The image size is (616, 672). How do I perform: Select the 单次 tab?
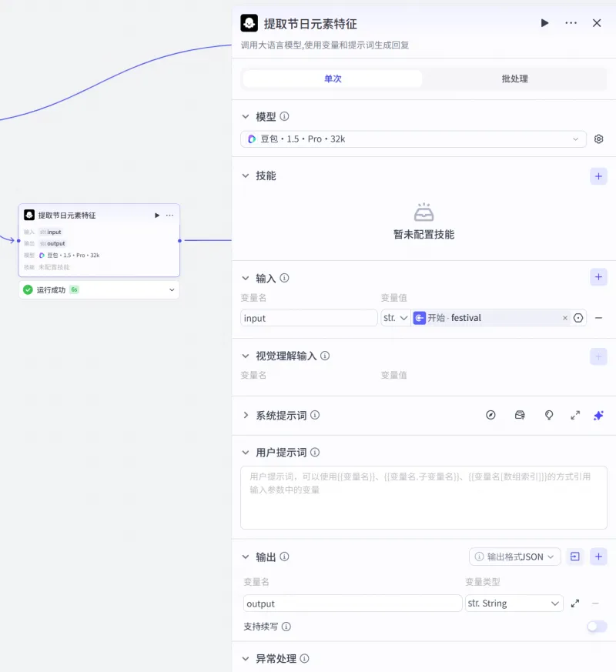pos(333,79)
